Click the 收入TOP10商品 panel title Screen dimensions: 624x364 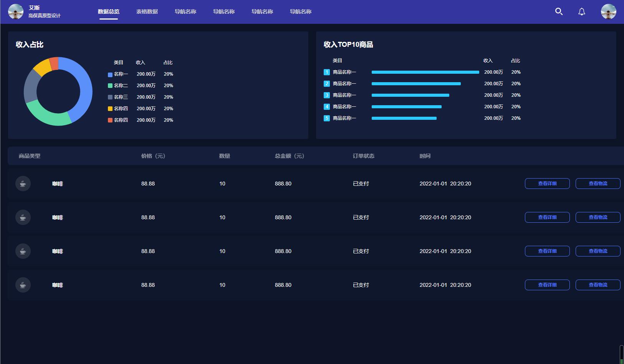click(x=348, y=45)
